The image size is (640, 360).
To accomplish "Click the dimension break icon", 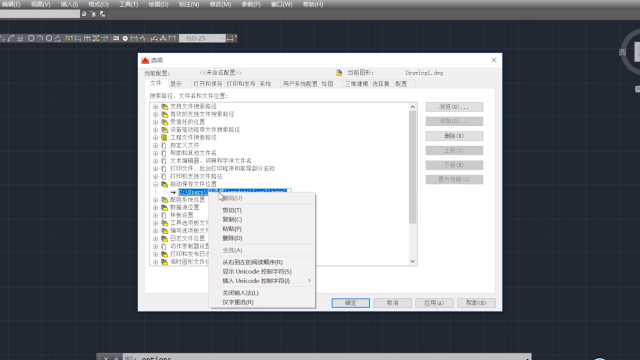I will click(104, 38).
